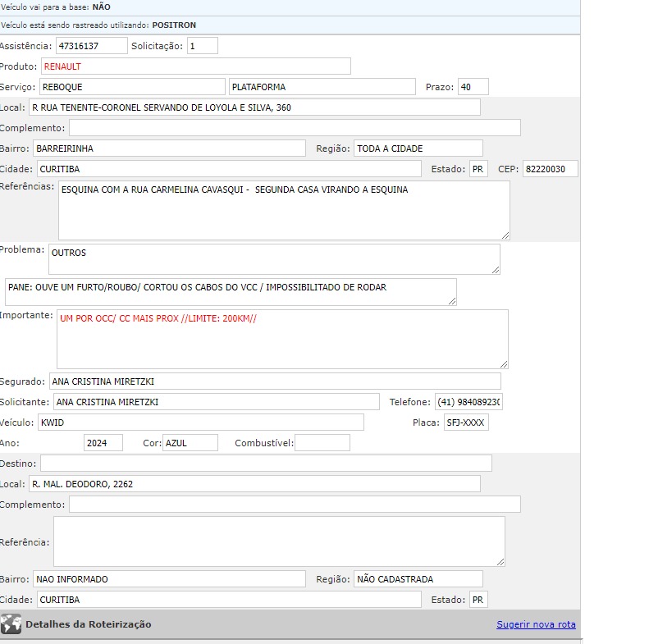Click the globe icon beside Detalhes da Roteirização
649x644 pixels.
pos(11,624)
